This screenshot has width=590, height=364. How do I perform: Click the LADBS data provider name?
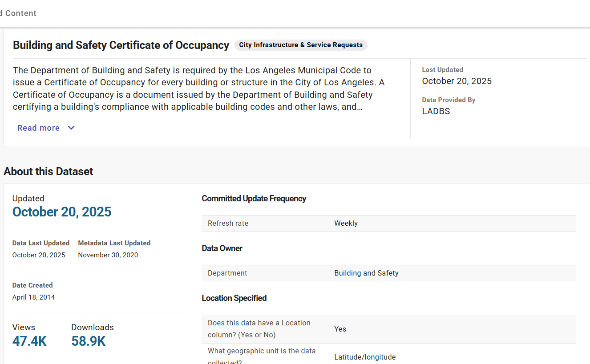[x=436, y=111]
